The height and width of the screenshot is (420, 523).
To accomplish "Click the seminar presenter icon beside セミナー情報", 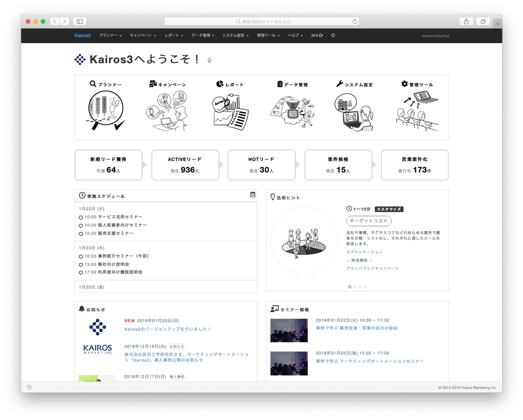I will (x=275, y=309).
